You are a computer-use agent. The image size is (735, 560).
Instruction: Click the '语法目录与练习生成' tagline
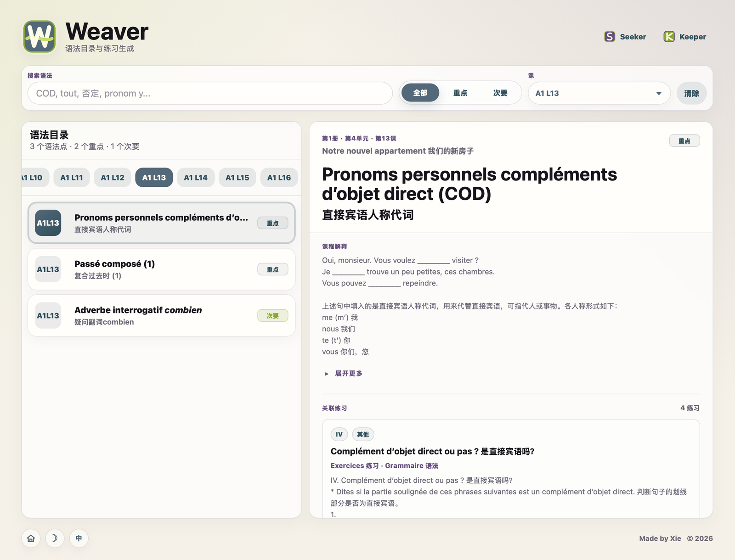coord(100,49)
